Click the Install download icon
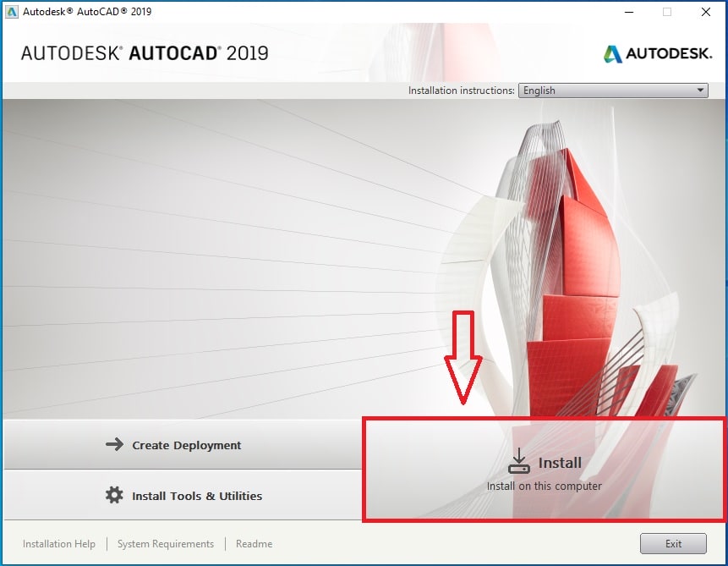728x566 pixels. click(x=518, y=461)
